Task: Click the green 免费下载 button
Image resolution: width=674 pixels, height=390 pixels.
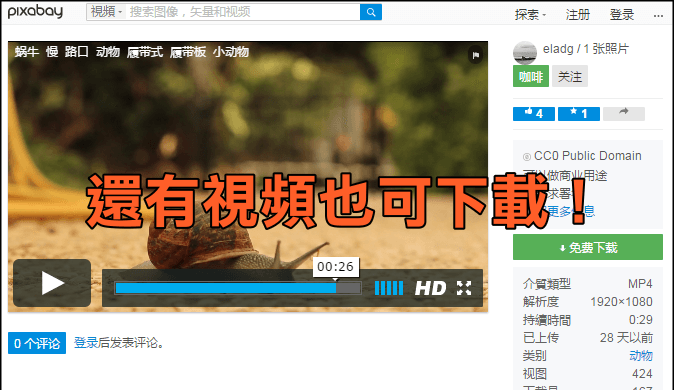Action: tap(588, 247)
